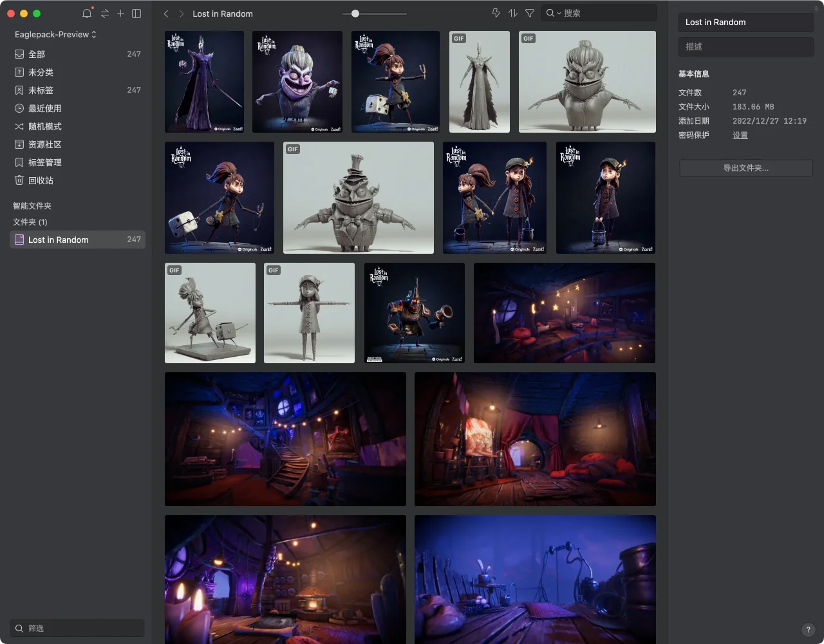Open the Eaglepack-Preview library dropdown

tap(55, 34)
